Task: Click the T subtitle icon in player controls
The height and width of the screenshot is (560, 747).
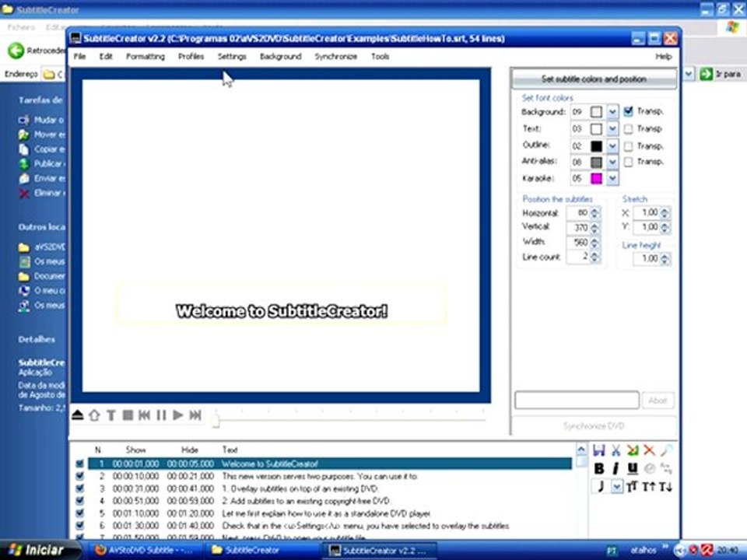Action: [x=111, y=415]
